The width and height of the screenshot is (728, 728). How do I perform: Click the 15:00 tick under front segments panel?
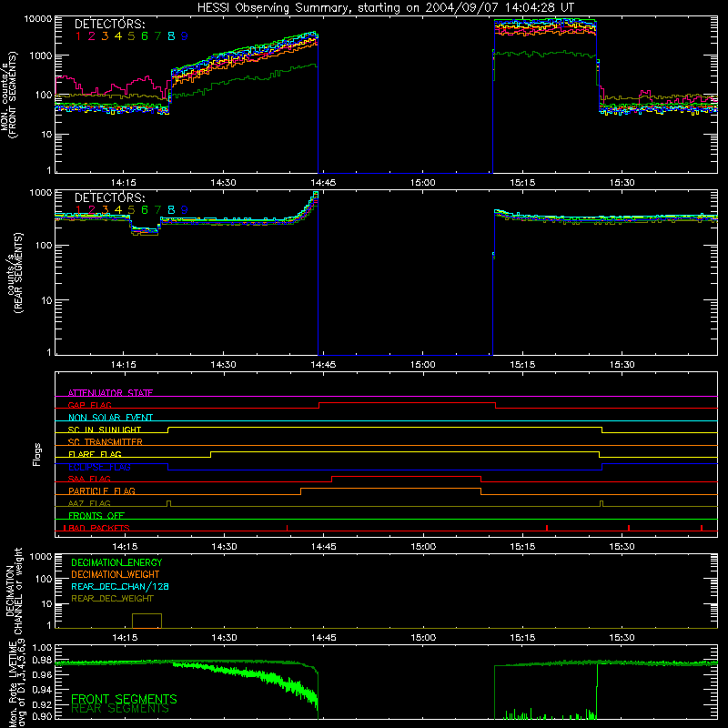point(422,183)
